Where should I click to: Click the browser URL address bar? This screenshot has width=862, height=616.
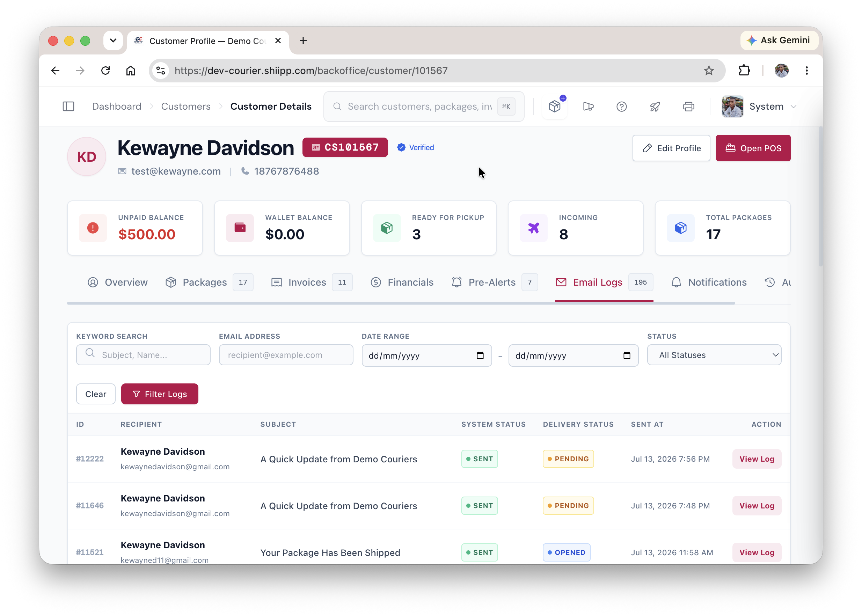436,71
